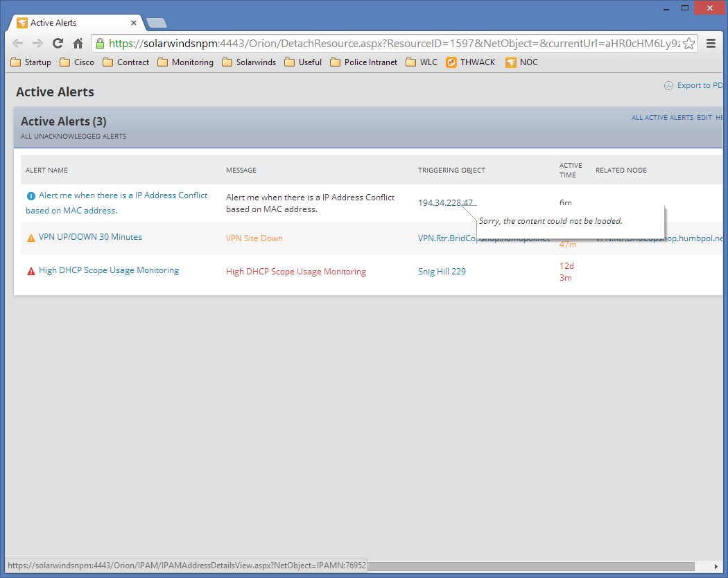
Task: Go forward with the browser forward arrow
Action: pos(37,43)
